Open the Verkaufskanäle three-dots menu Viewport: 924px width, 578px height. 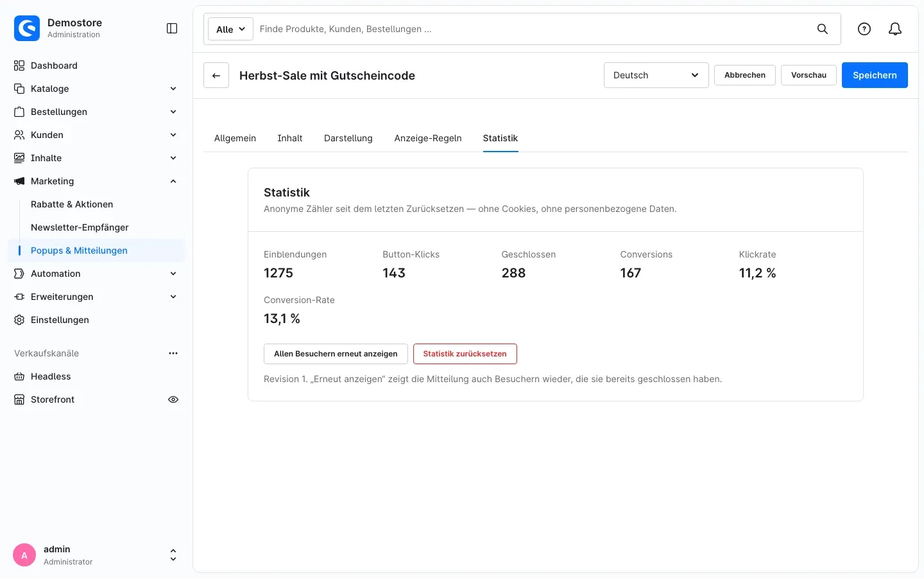point(173,353)
